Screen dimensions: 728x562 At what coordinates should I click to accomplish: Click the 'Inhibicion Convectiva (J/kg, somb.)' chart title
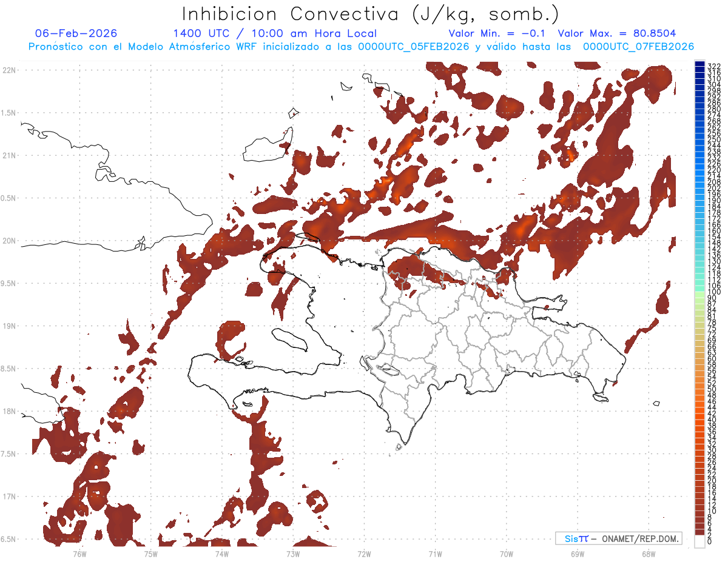[371, 14]
